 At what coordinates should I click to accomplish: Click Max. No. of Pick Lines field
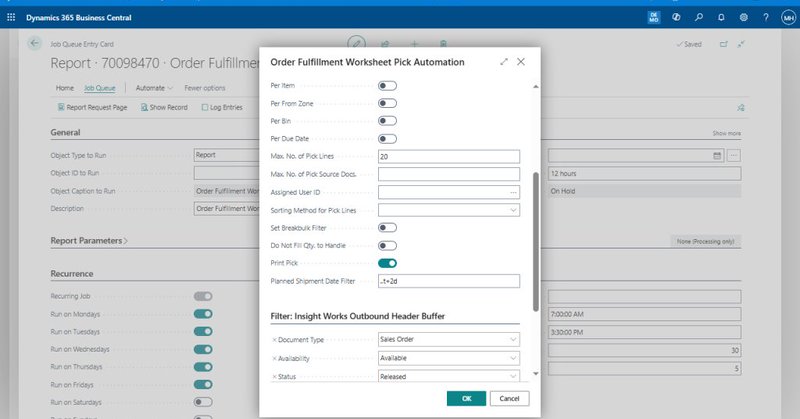click(x=448, y=156)
